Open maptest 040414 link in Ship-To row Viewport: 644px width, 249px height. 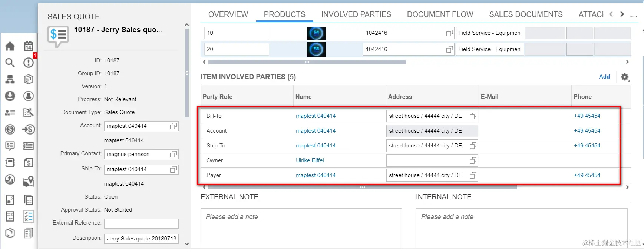(x=316, y=146)
